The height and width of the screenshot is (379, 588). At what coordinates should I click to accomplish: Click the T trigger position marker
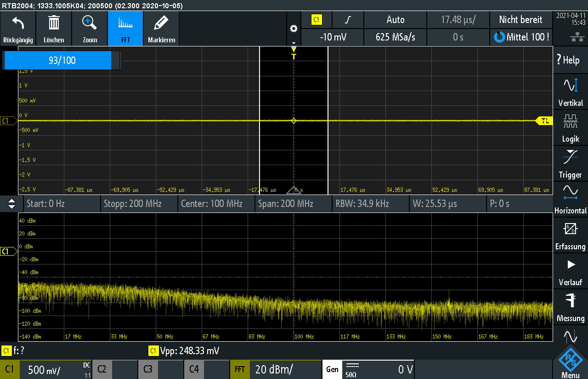click(x=294, y=54)
